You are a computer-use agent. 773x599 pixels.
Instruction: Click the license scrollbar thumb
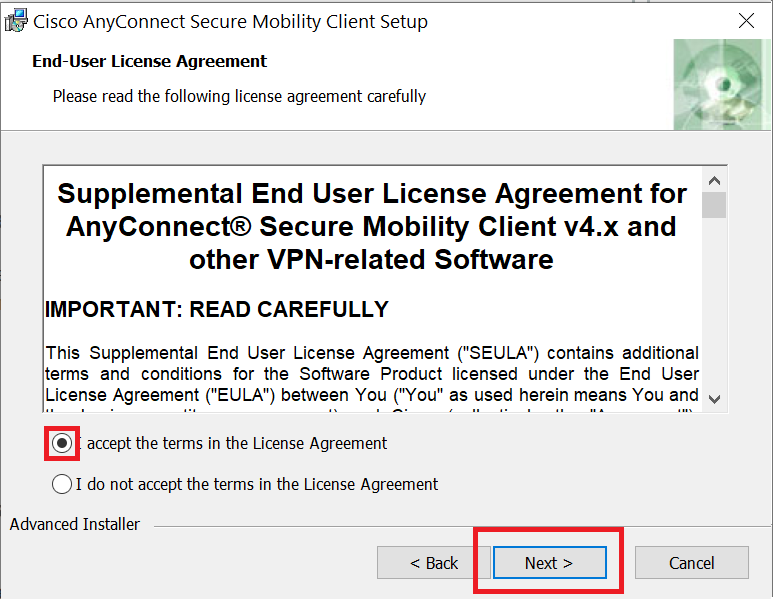point(714,205)
